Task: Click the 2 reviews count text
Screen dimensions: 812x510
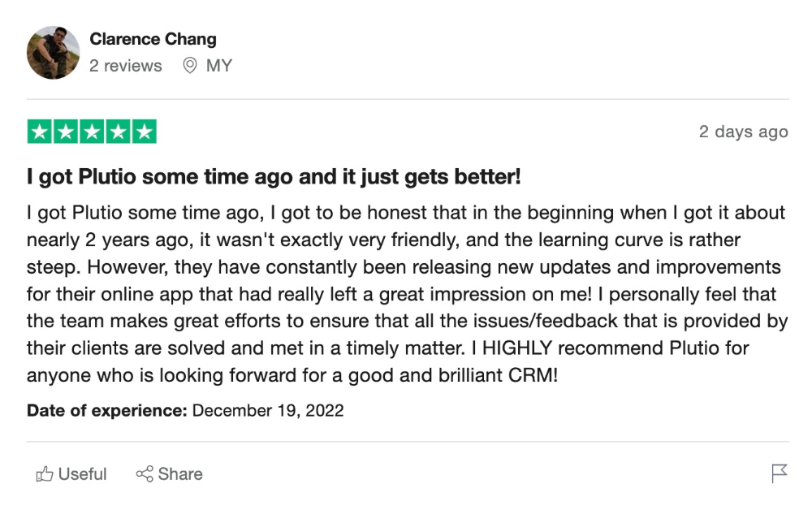Action: (x=125, y=66)
